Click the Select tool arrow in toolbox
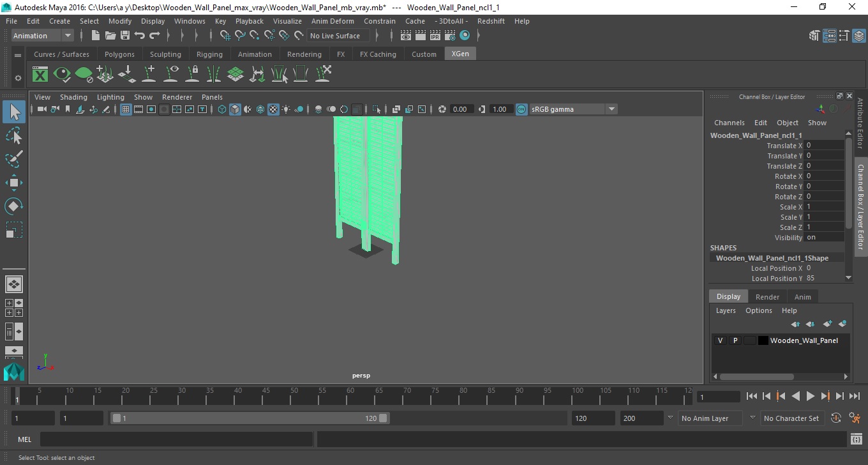 [x=14, y=112]
